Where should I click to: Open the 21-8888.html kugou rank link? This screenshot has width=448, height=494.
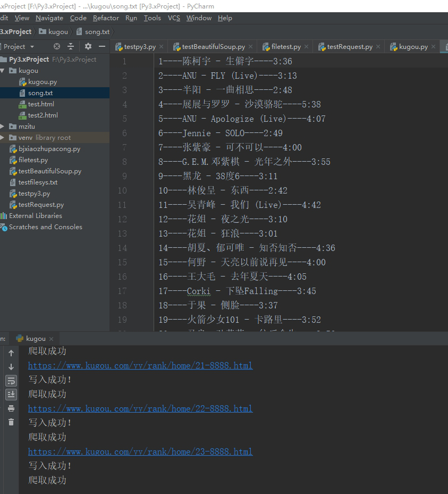(x=140, y=365)
